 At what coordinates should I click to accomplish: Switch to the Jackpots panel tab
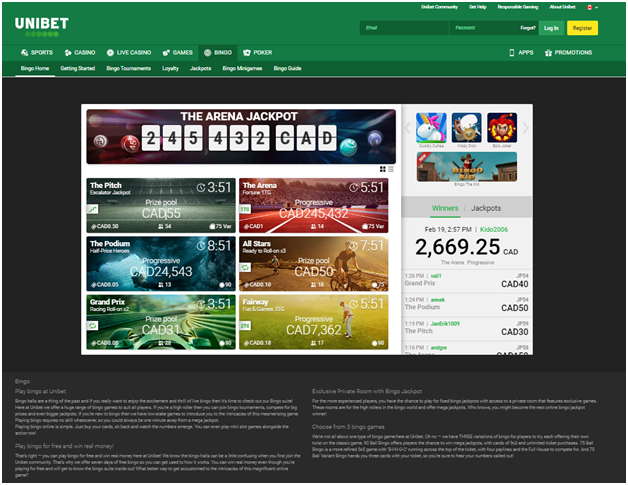pos(486,208)
